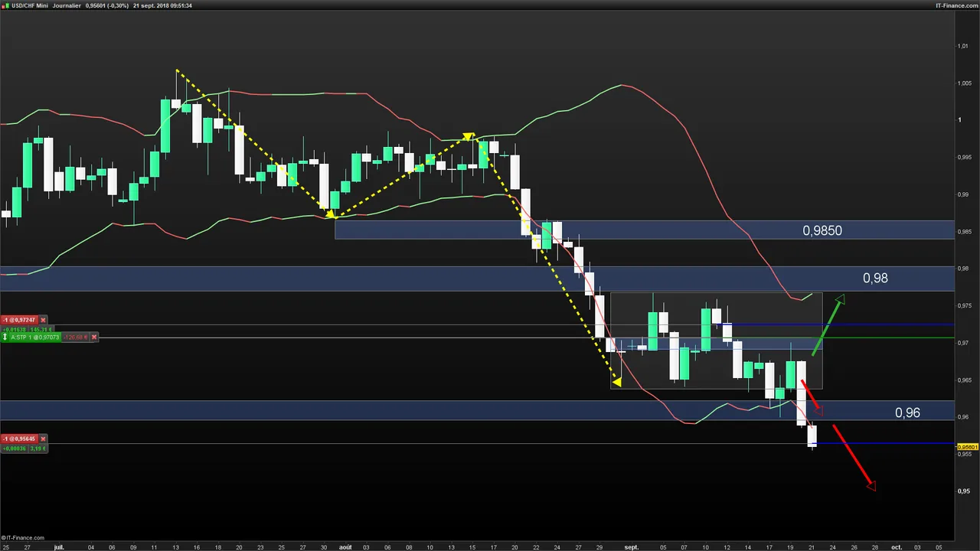Click the oct. month label on the time axis
Screen dimensions: 980x551
(x=897, y=547)
